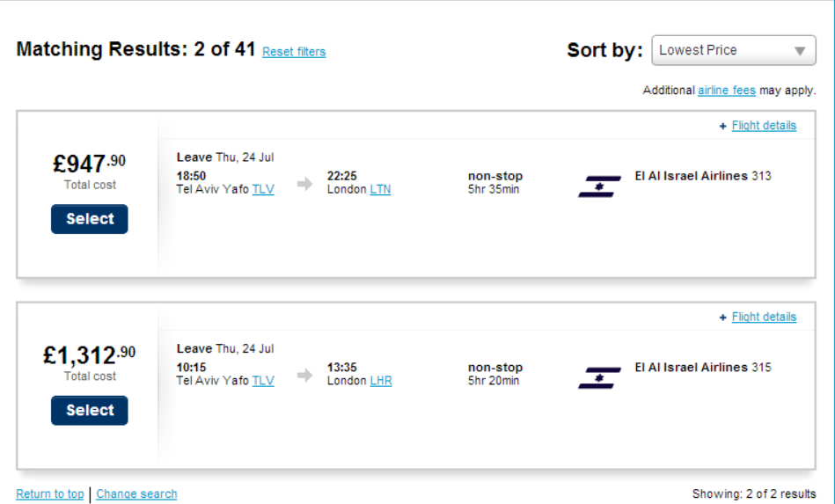Click the LHR airport code link

pyautogui.click(x=381, y=381)
